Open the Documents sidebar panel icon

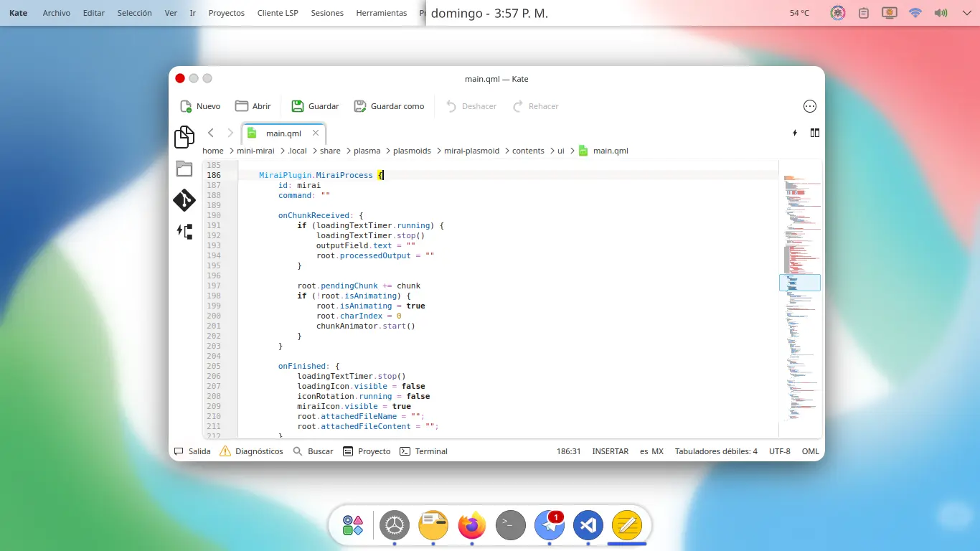(184, 136)
